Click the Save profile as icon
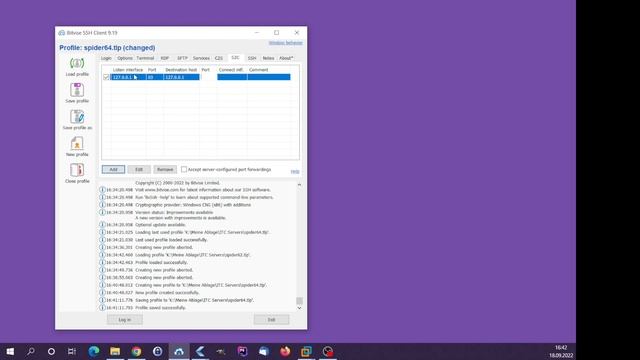Viewport: 640px width, 360px height. [x=77, y=117]
